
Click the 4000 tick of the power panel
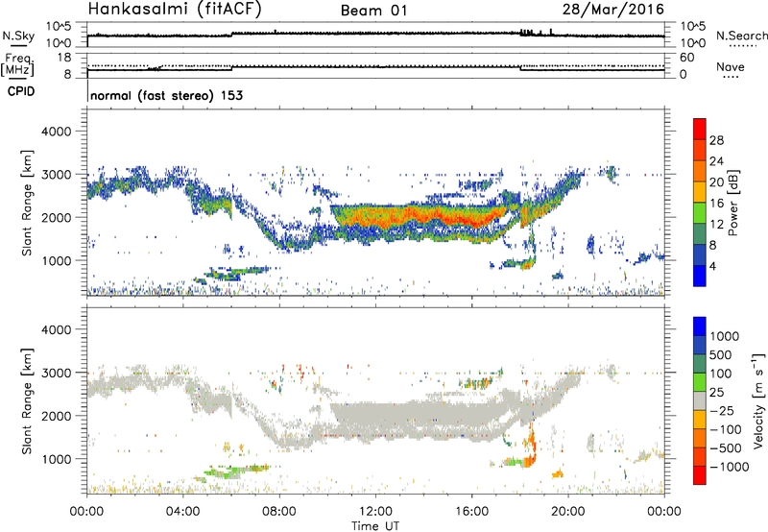pyautogui.click(x=56, y=132)
